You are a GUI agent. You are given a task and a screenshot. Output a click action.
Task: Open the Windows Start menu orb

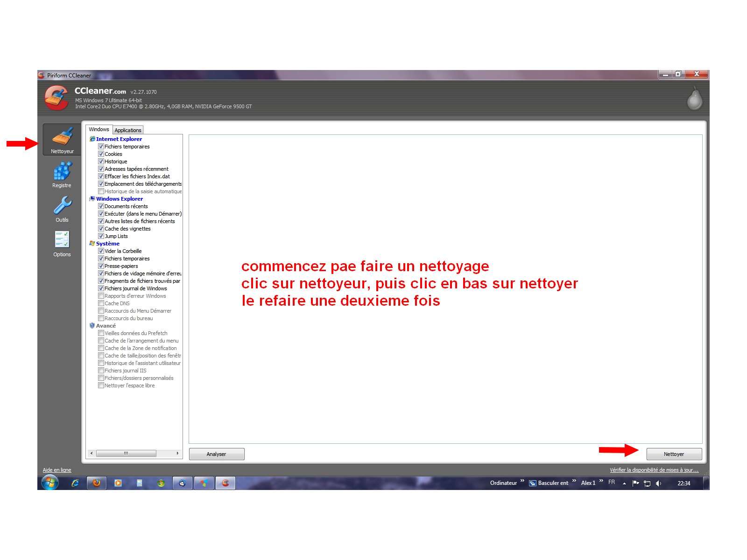pyautogui.click(x=50, y=483)
